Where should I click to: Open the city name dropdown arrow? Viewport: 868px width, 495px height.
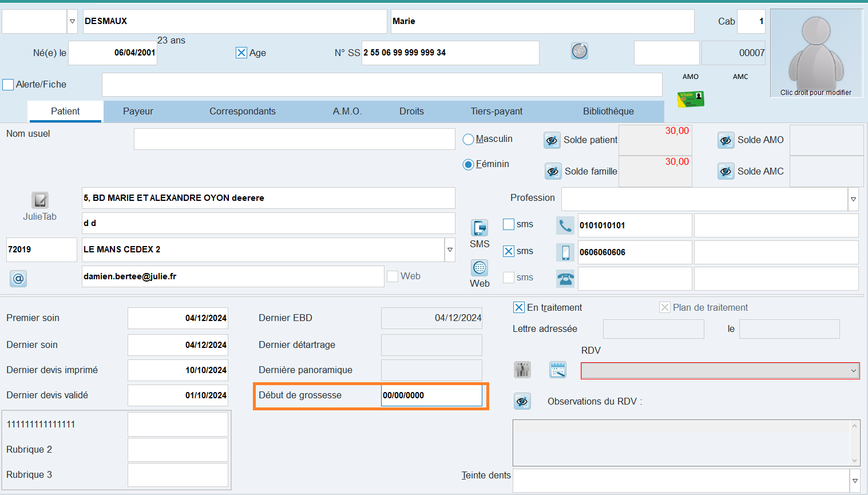point(450,250)
